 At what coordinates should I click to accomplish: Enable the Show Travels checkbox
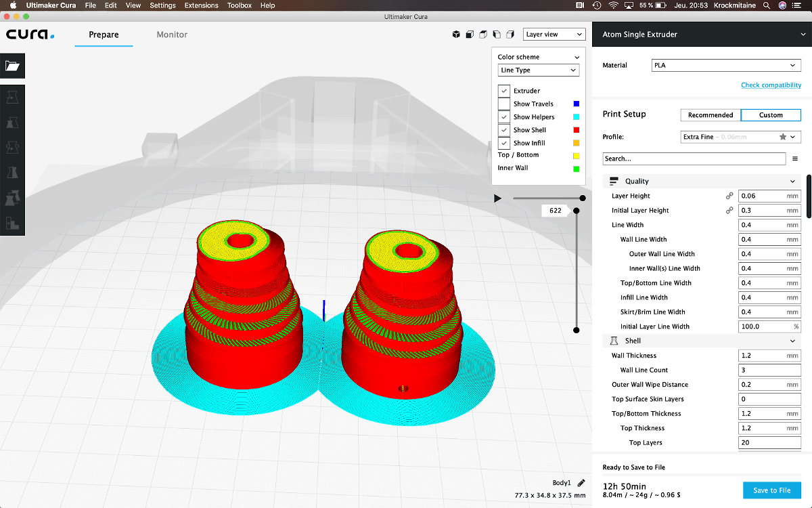[x=504, y=104]
